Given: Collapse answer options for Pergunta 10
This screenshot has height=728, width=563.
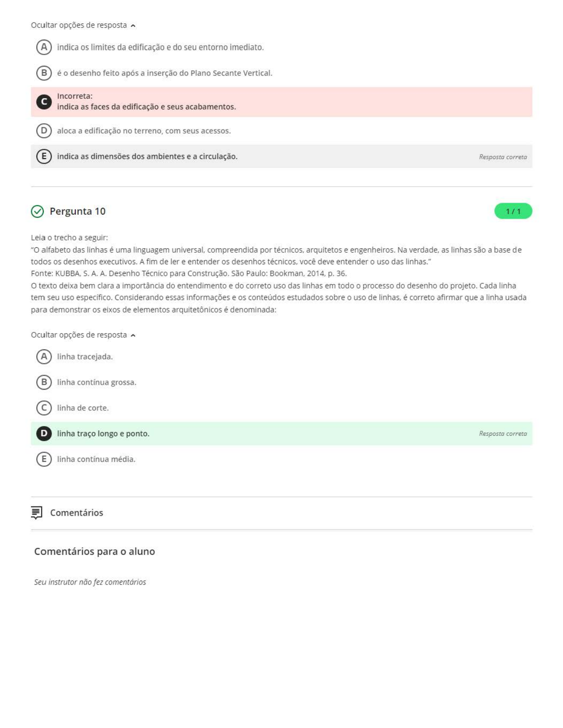Looking at the screenshot, I should [x=83, y=335].
